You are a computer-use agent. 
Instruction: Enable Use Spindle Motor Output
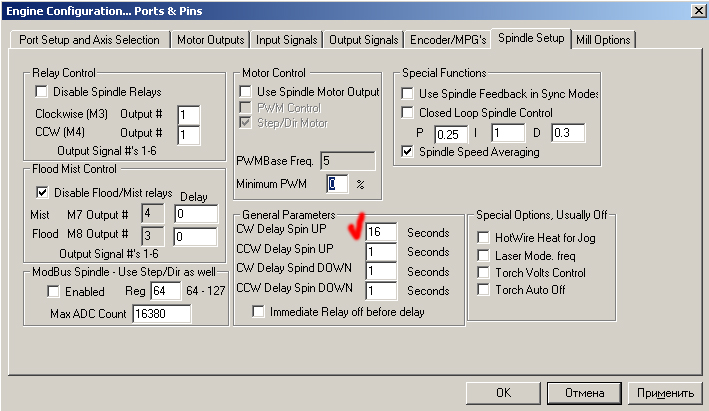coord(247,92)
